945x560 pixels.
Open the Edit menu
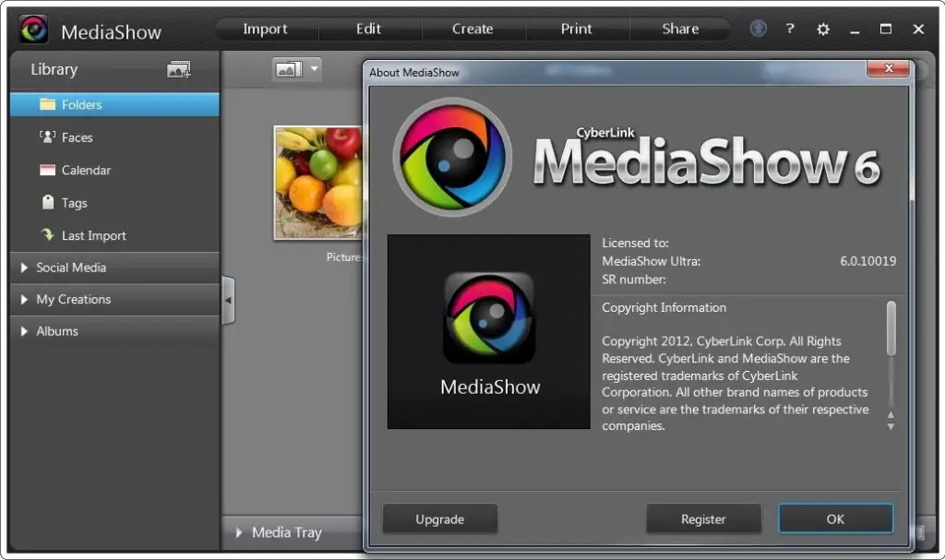point(369,29)
